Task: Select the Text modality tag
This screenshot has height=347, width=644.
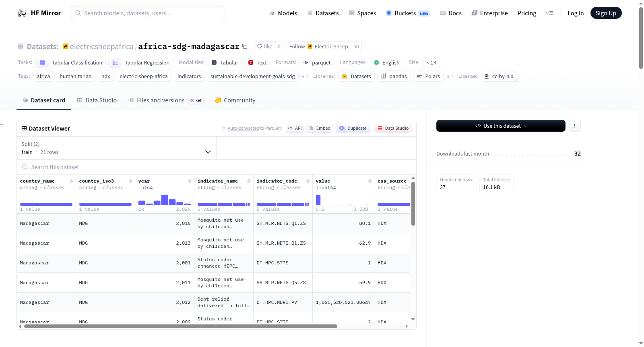Action: (257, 62)
